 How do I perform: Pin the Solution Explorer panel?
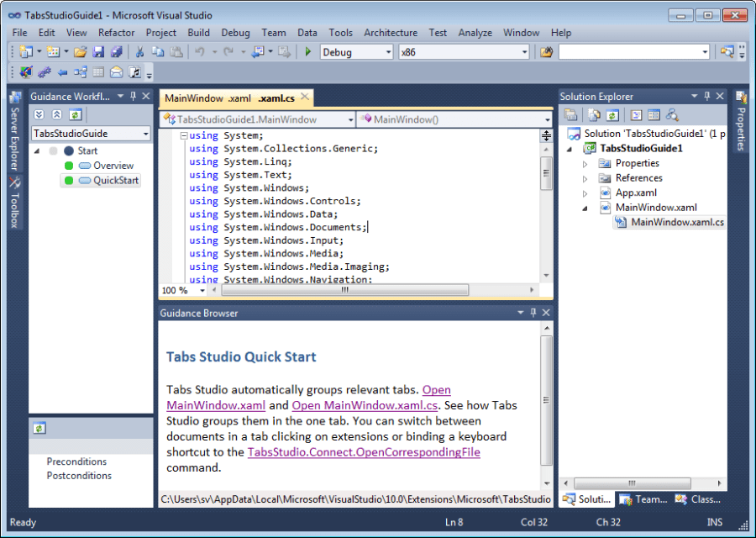pyautogui.click(x=706, y=96)
